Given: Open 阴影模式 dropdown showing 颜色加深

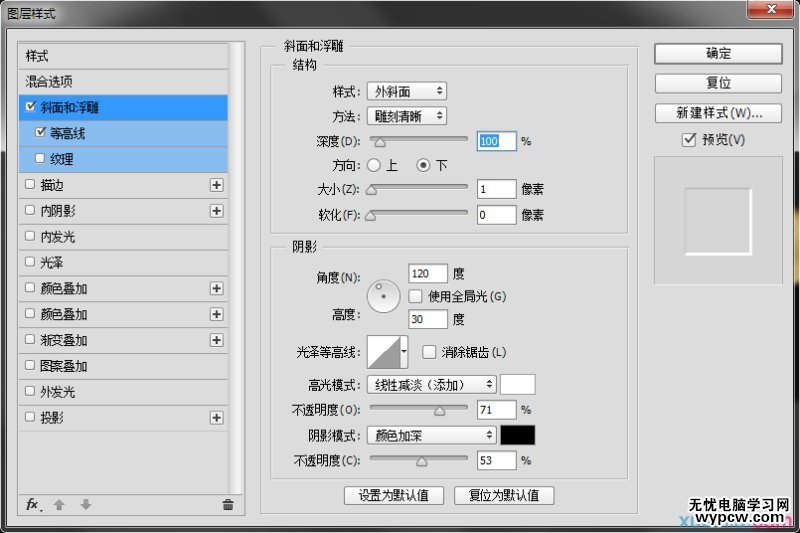Looking at the screenshot, I should [431, 436].
